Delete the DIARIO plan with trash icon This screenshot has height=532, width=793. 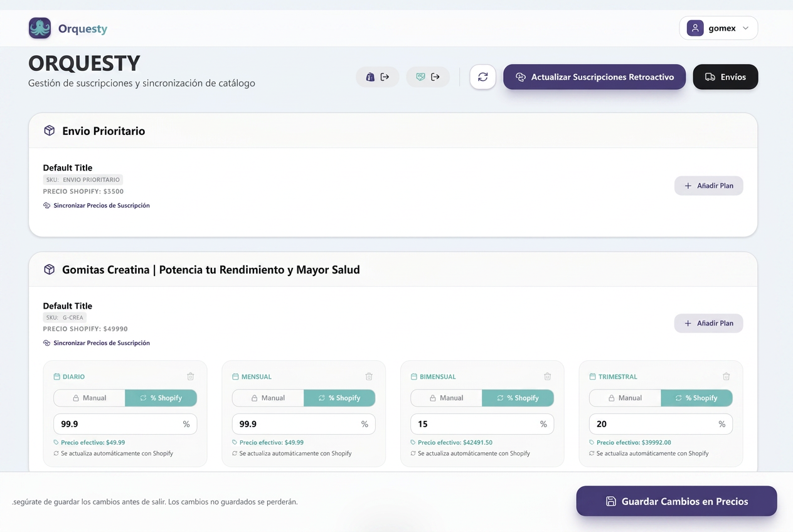pos(191,376)
